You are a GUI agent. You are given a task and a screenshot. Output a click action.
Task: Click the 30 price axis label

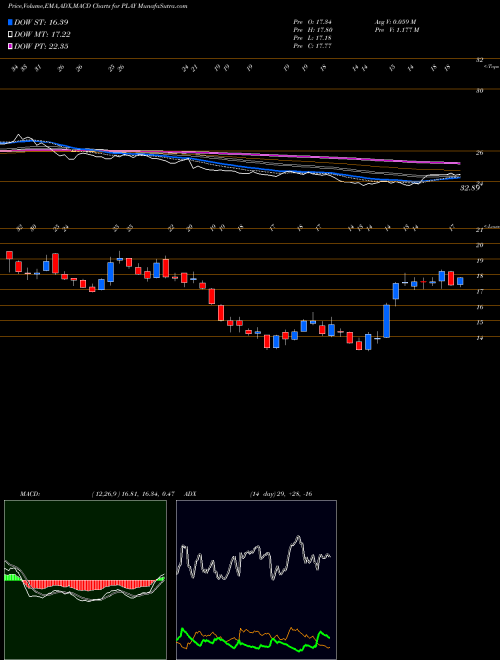click(x=479, y=90)
